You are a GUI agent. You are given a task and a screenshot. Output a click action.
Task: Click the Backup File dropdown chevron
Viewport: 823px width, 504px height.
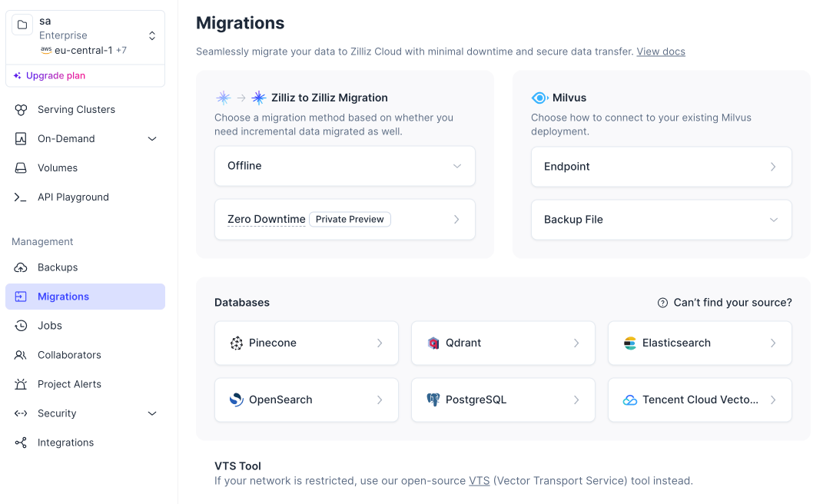coord(774,220)
